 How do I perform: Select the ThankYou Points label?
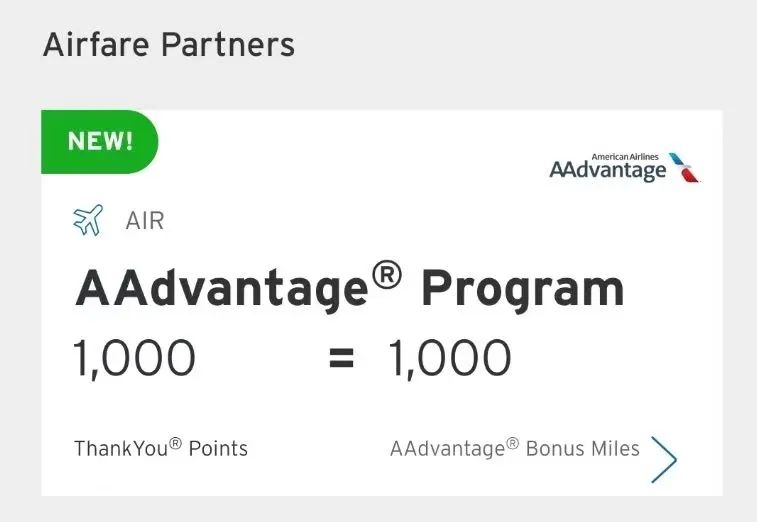[160, 448]
